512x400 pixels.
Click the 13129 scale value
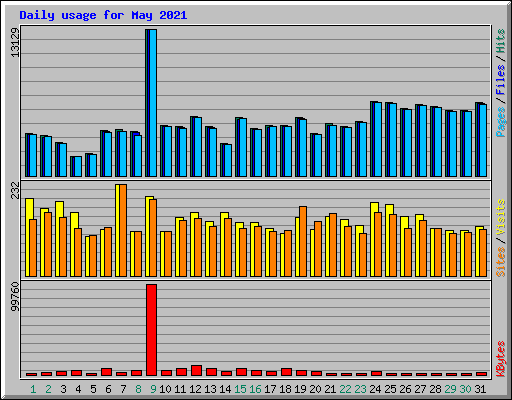[15, 42]
